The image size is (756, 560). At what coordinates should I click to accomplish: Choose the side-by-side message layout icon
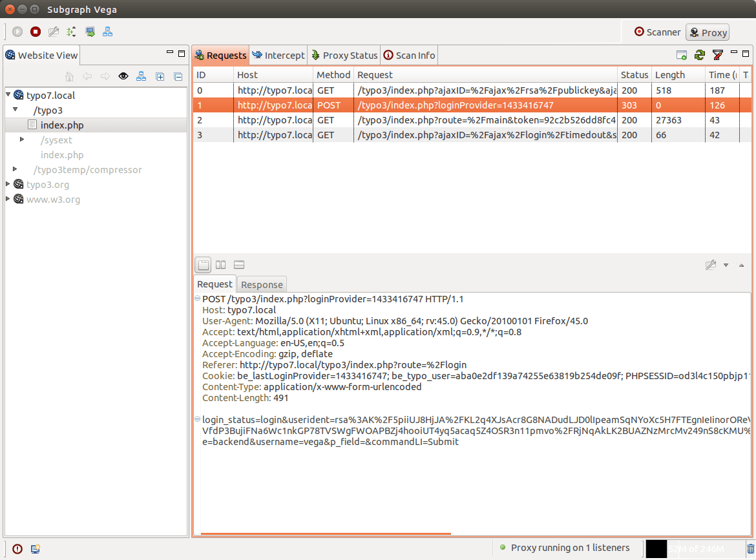221,265
